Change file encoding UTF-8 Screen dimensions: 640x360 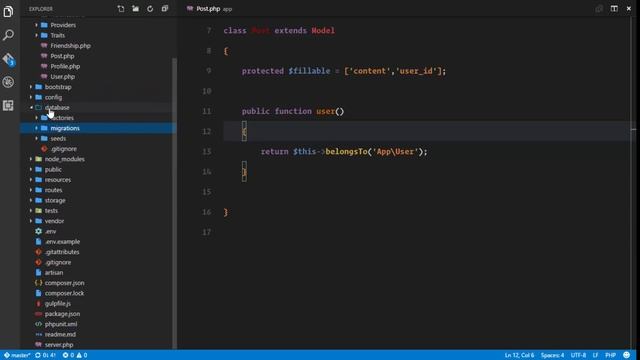578,355
